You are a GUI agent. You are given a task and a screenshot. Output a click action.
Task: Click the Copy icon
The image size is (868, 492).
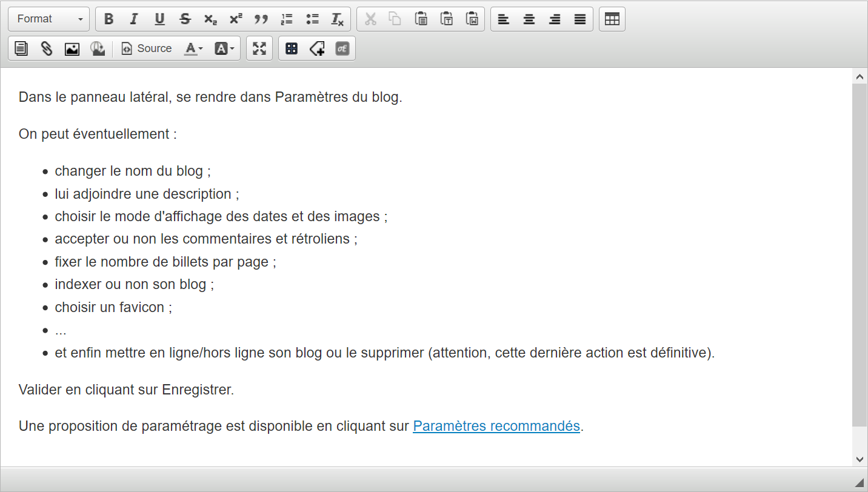point(395,19)
